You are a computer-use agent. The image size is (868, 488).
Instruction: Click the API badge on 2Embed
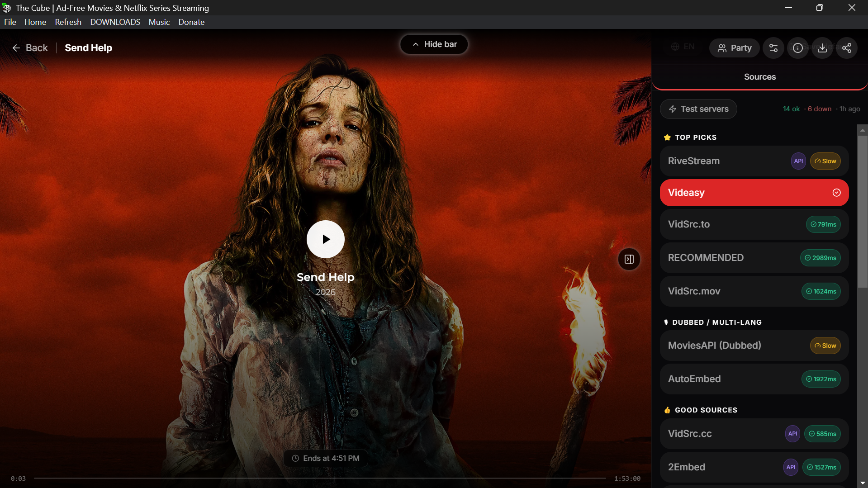(791, 467)
